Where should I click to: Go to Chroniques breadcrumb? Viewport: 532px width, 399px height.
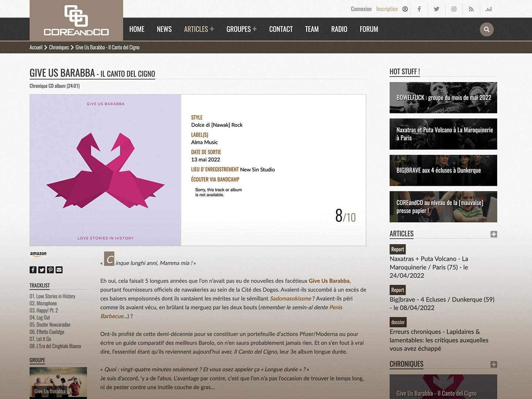pos(59,47)
